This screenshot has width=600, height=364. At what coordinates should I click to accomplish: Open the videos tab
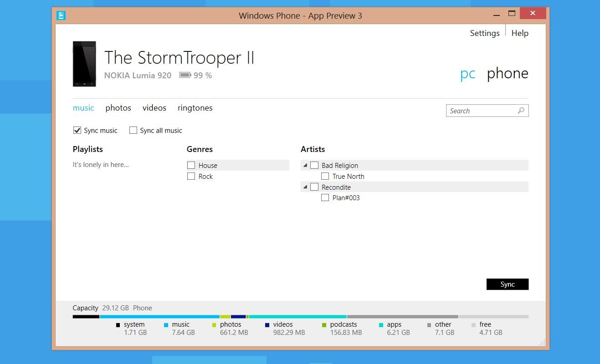[154, 108]
